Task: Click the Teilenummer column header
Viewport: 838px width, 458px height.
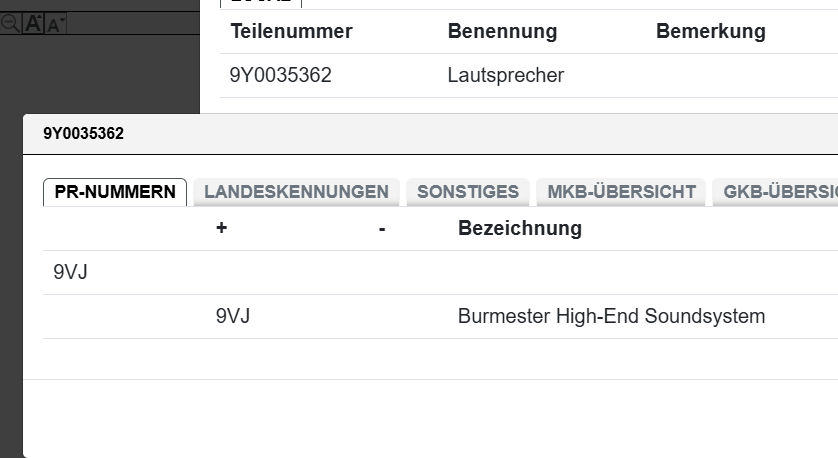Action: pos(291,31)
